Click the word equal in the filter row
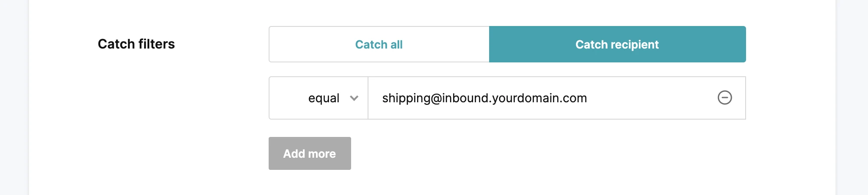Viewport: 868px width, 195px height. [324, 98]
